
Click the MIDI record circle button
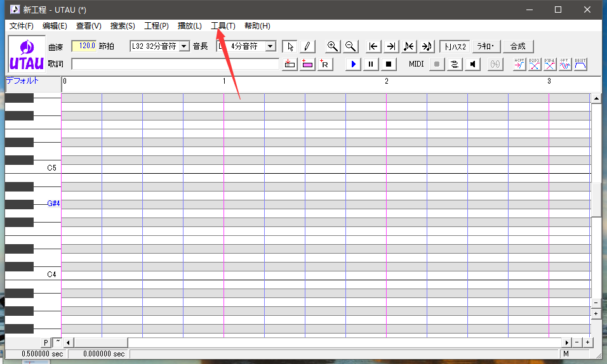click(437, 64)
